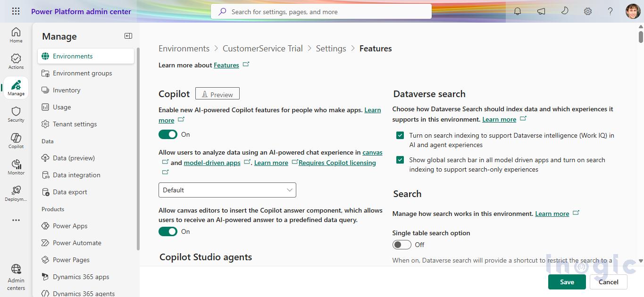This screenshot has height=297, width=644.
Task: Click Save button
Action: (567, 282)
